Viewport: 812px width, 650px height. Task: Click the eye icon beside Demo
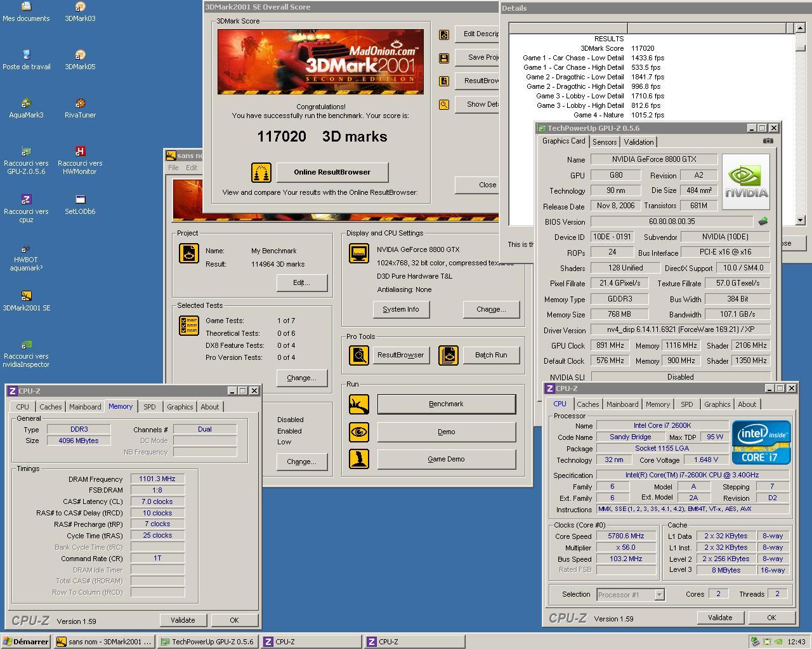[359, 432]
